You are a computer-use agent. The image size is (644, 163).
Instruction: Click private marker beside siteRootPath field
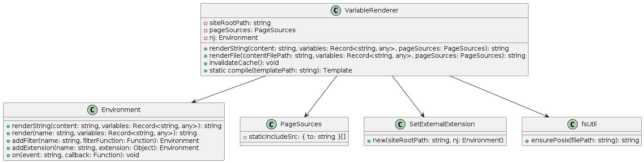click(x=205, y=23)
